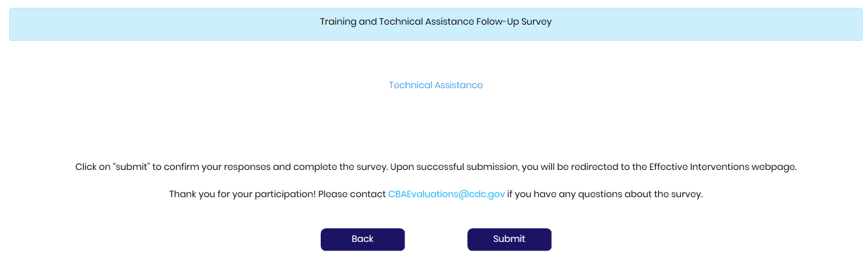Click "Thank you for your participation!" text
The width and height of the screenshot is (868, 264).
(x=243, y=194)
